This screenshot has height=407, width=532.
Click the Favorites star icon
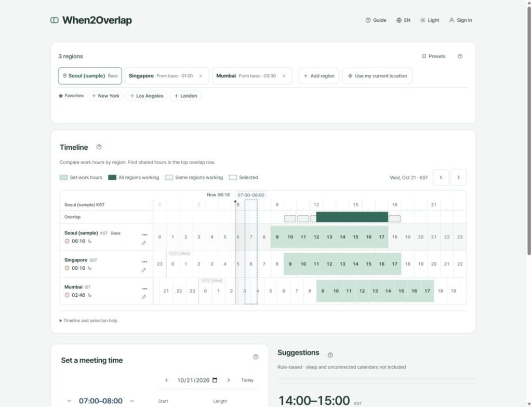click(x=61, y=96)
